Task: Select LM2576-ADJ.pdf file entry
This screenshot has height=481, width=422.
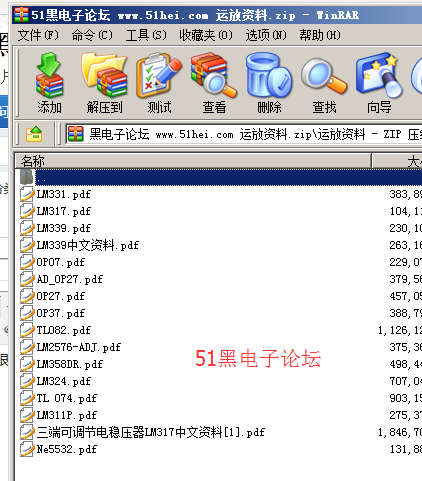Action: (79, 347)
